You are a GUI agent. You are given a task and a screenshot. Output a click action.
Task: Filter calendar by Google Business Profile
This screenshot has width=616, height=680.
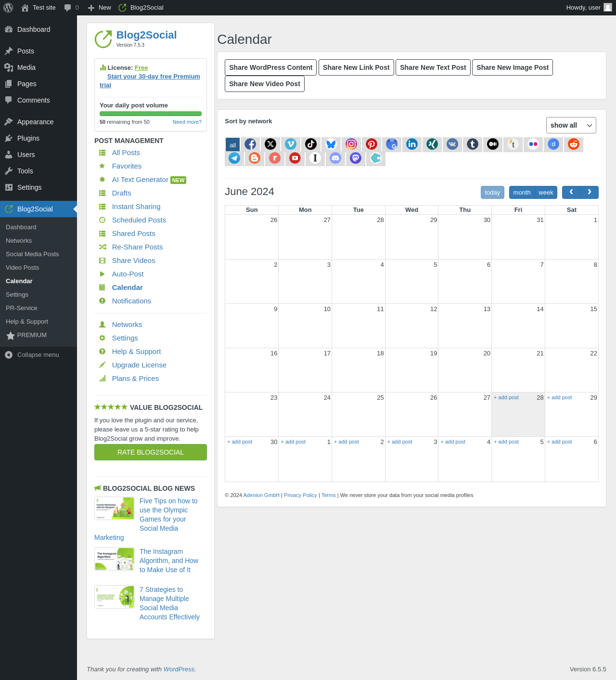click(x=392, y=144)
